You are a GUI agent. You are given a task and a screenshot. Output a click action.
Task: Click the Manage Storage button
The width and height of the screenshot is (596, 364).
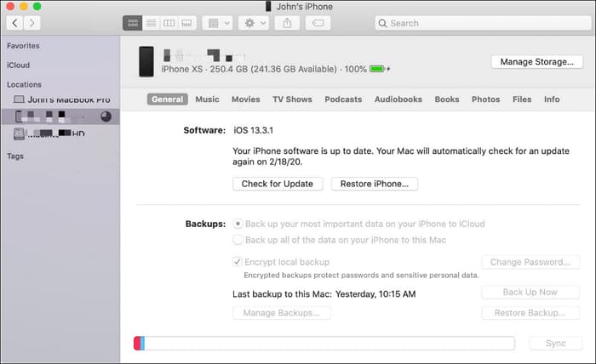click(536, 62)
